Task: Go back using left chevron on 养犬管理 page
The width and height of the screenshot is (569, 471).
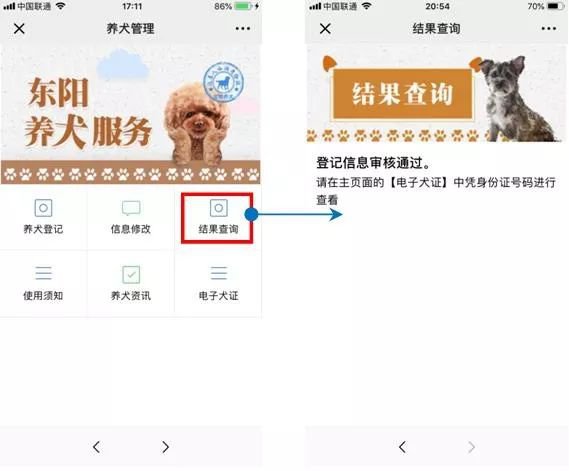Action: click(x=96, y=447)
